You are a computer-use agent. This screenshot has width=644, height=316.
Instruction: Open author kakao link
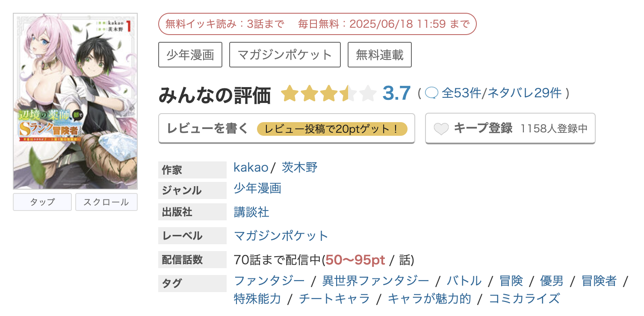click(251, 167)
